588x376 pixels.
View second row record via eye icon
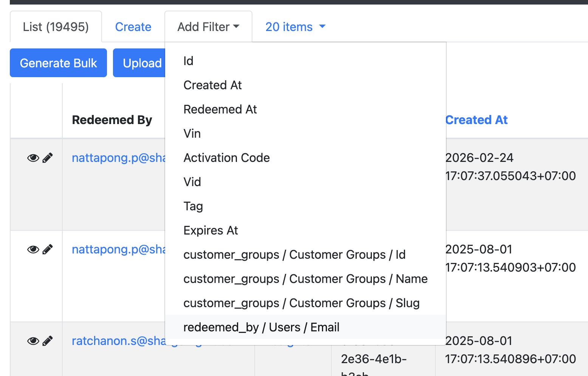pyautogui.click(x=33, y=249)
